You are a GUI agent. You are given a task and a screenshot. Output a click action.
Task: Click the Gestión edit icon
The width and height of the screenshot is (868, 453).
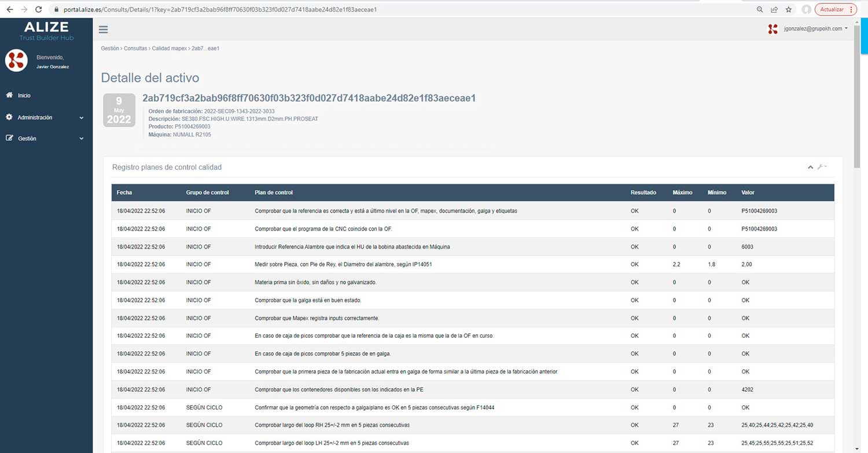pyautogui.click(x=9, y=138)
